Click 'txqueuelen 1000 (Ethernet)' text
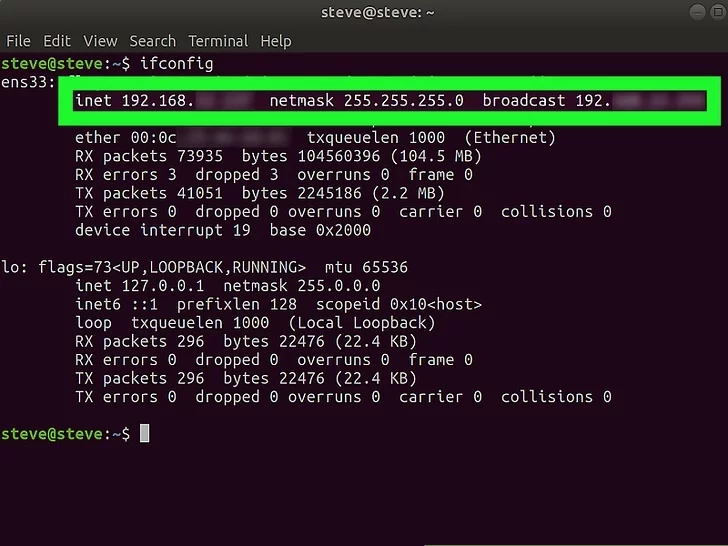The height and width of the screenshot is (546, 728). 431,138
